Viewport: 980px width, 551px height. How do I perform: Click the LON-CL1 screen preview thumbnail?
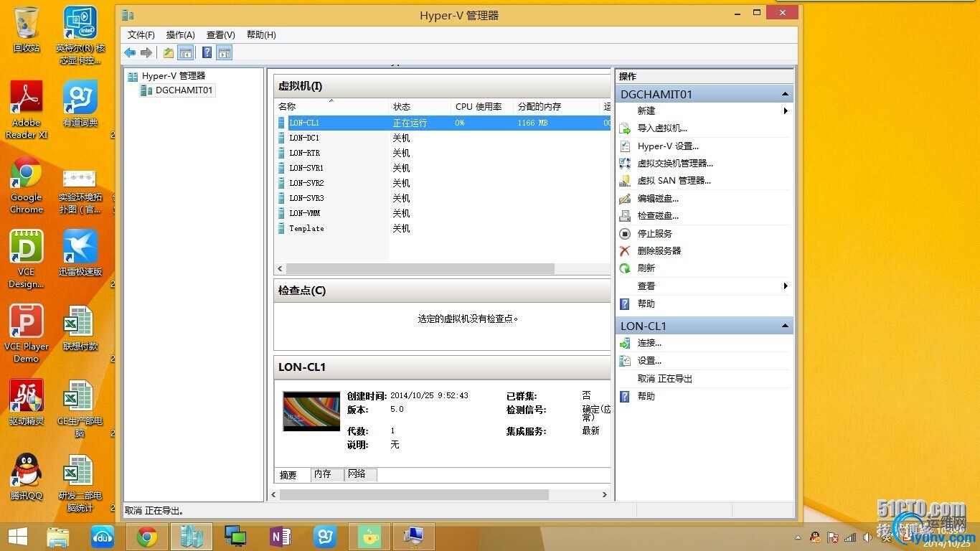[311, 411]
